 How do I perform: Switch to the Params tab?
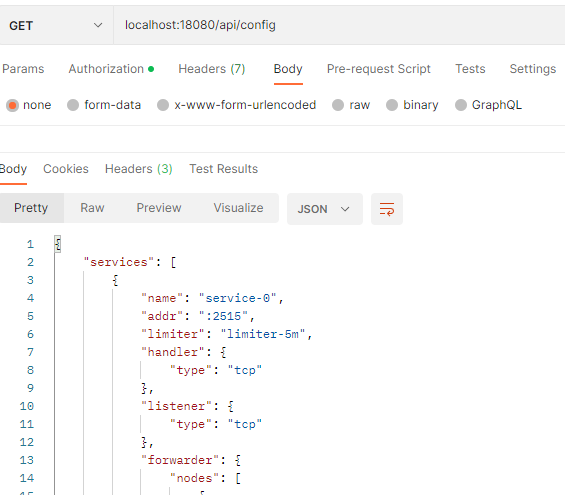pyautogui.click(x=23, y=69)
